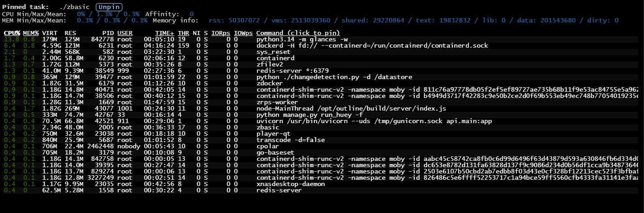Click the shared: 29220864 memory value

(x=373, y=20)
